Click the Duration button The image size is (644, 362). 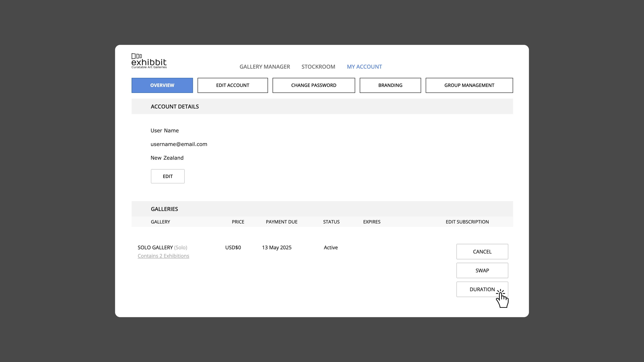click(482, 289)
